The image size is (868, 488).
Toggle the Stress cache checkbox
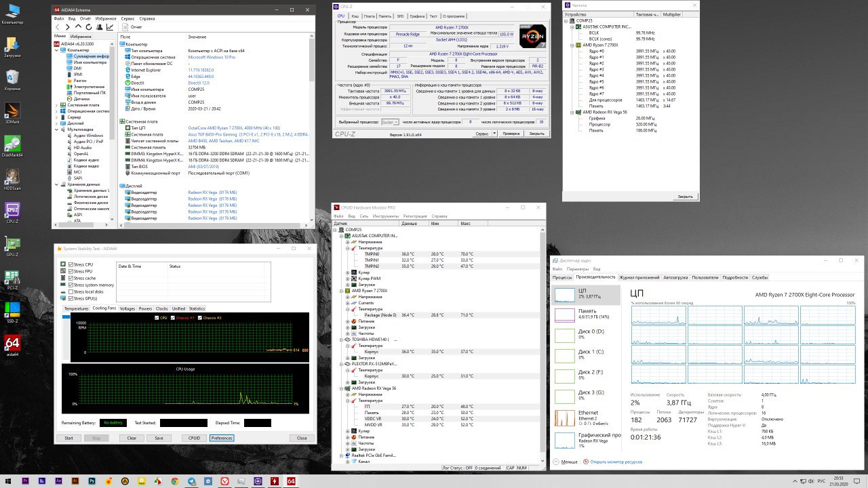pos(71,278)
